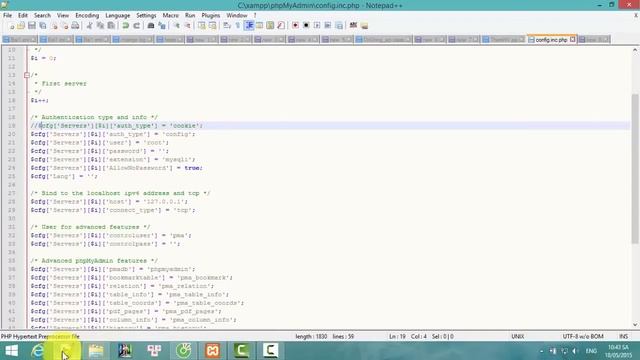Toggle Word wrap in the toolbar
Image resolution: width=640 pixels, height=360 pixels.
pos(227,26)
